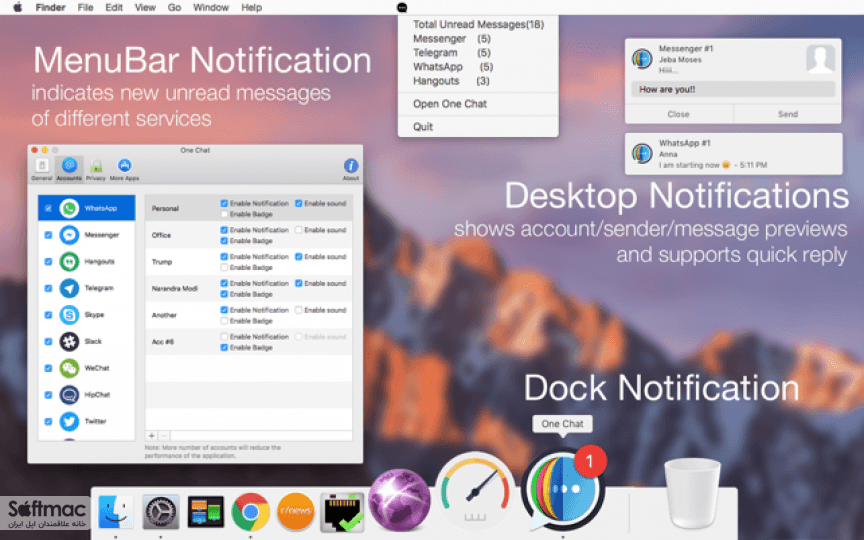Select the WhatsApp service icon in the list
The width and height of the screenshot is (864, 540).
[69, 208]
